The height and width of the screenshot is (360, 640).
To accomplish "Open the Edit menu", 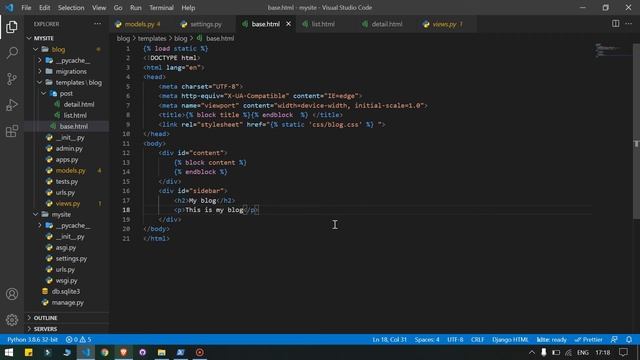I will 44,8.
